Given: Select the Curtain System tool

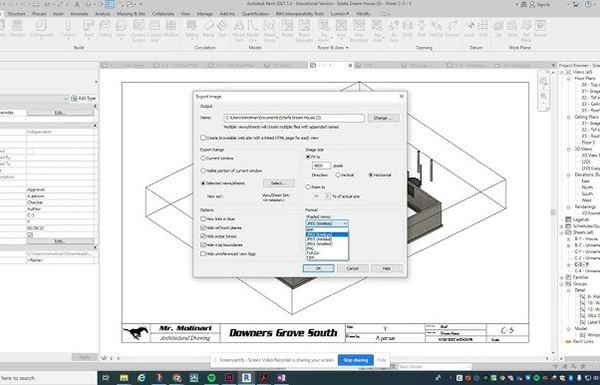Looking at the screenshot, I should point(139,31).
